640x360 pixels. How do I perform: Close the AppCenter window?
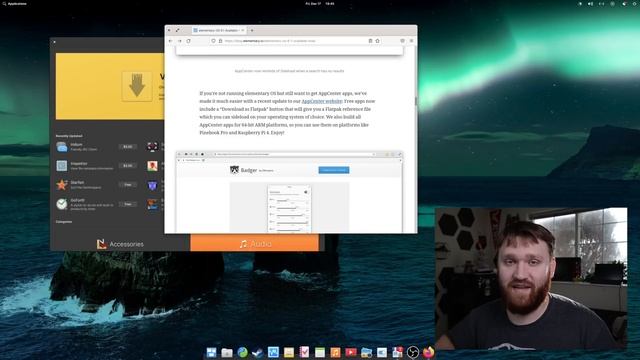tap(54, 42)
